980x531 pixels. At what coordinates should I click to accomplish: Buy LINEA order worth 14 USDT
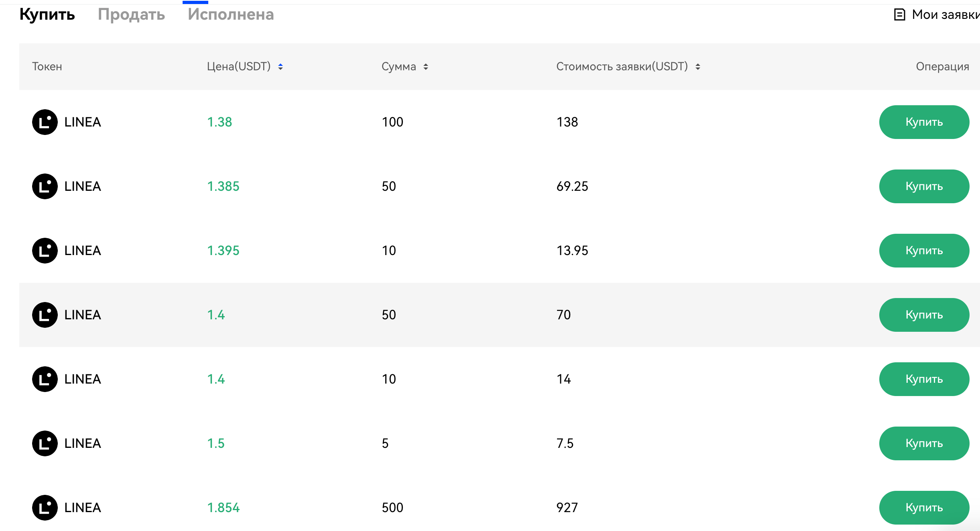(x=924, y=379)
